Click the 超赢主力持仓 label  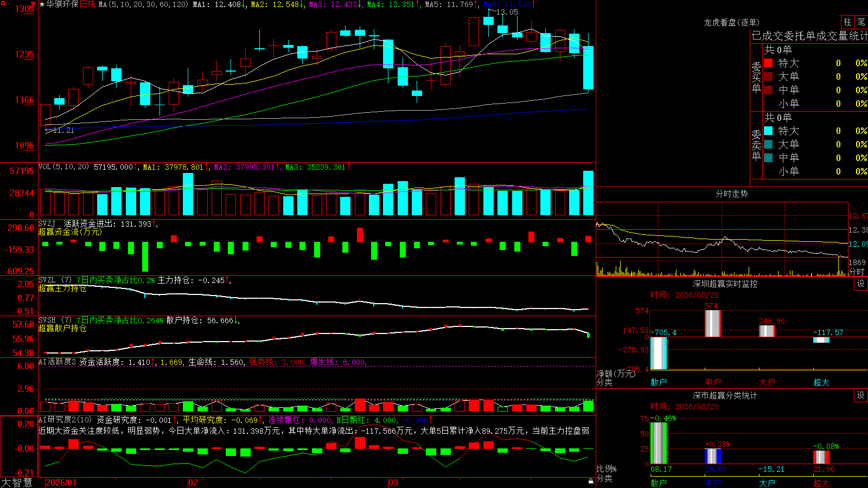tap(62, 288)
